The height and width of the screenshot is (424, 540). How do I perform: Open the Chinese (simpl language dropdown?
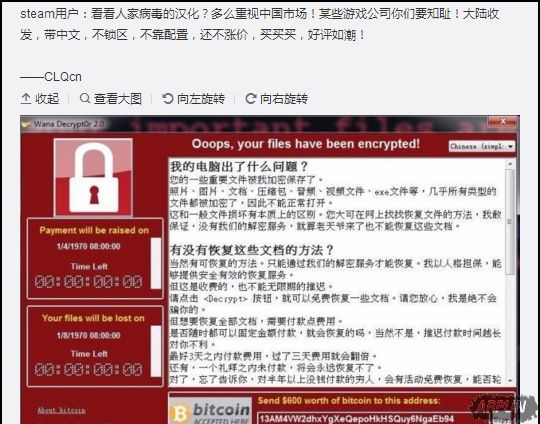pos(482,146)
